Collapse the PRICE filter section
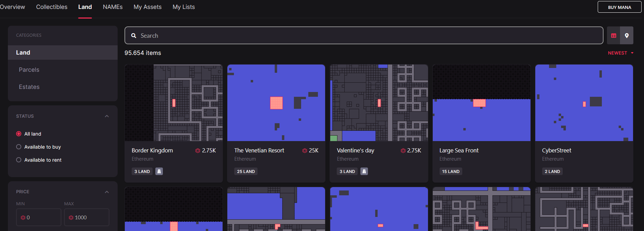 click(x=107, y=192)
